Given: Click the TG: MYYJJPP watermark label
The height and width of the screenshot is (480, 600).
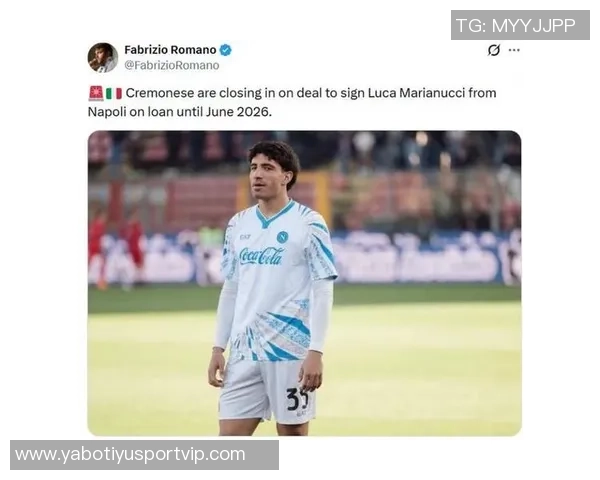Looking at the screenshot, I should 520,25.
